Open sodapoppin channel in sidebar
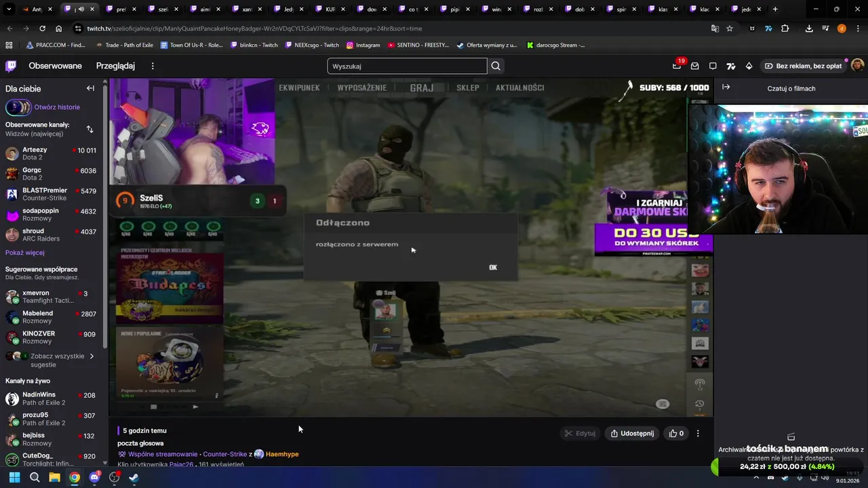 coord(51,215)
